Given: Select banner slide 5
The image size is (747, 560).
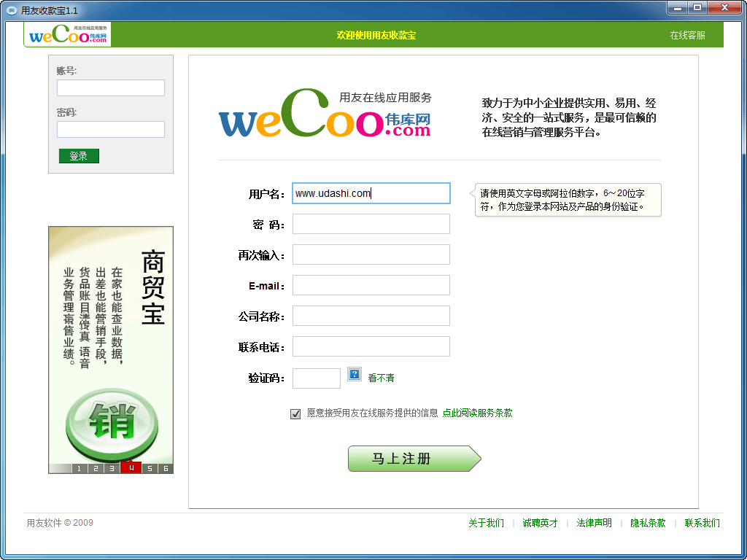Looking at the screenshot, I should [x=149, y=468].
